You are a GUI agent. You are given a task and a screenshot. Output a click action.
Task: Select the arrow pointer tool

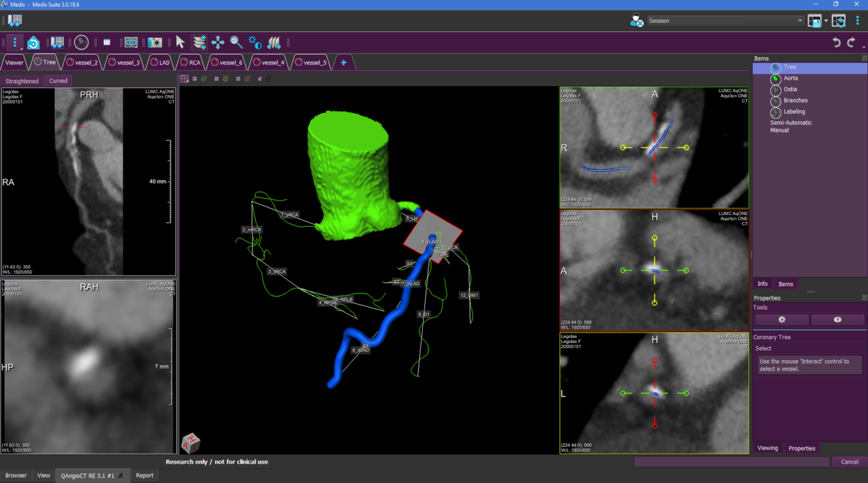pyautogui.click(x=180, y=42)
